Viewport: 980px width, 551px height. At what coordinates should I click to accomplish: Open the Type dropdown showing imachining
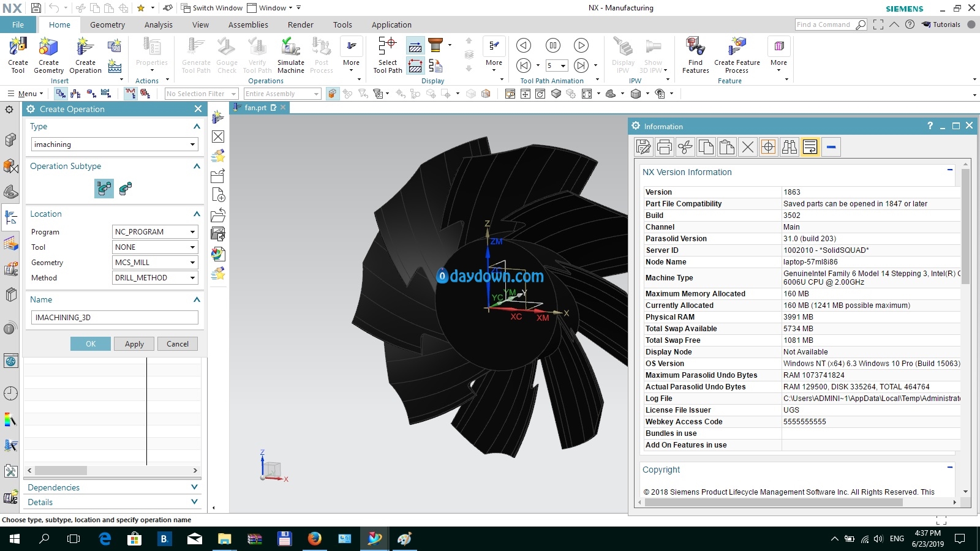pyautogui.click(x=115, y=144)
